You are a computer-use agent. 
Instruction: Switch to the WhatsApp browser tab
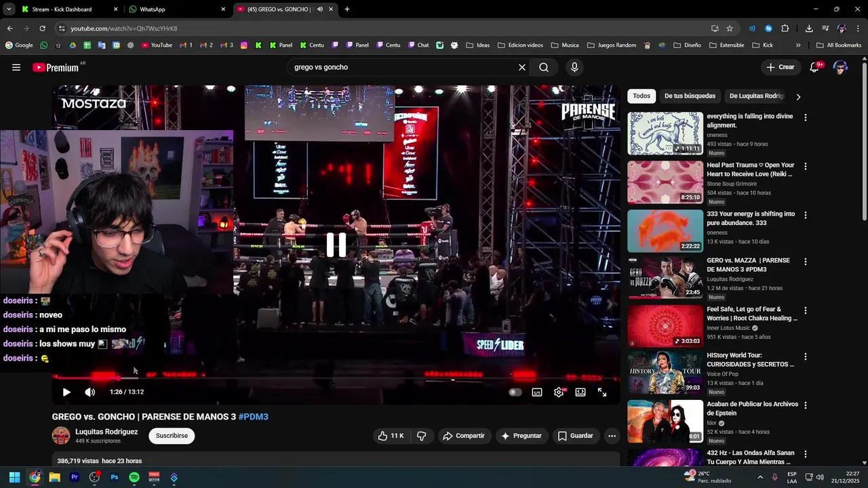point(176,9)
